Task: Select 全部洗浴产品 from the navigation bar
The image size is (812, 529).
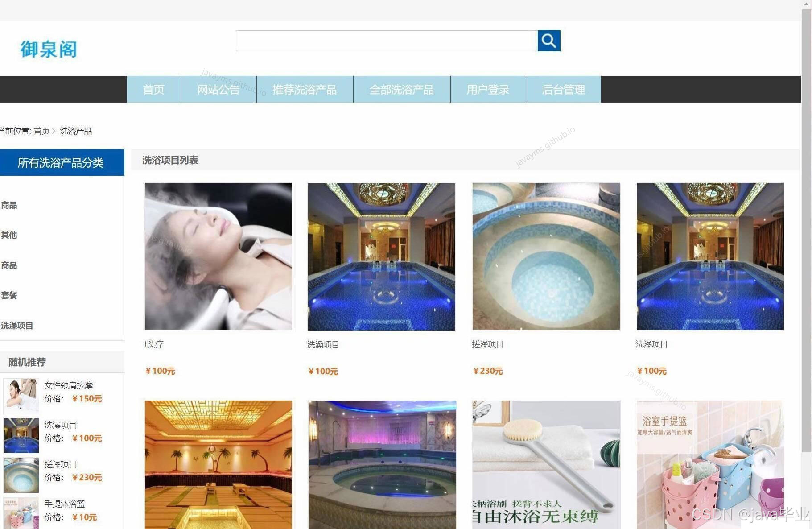Action: pos(401,89)
